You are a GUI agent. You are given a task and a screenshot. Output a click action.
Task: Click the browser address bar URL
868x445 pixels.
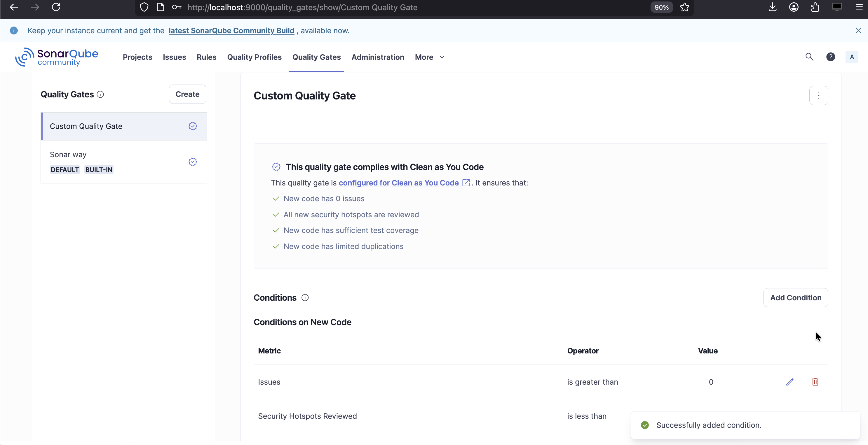302,7
